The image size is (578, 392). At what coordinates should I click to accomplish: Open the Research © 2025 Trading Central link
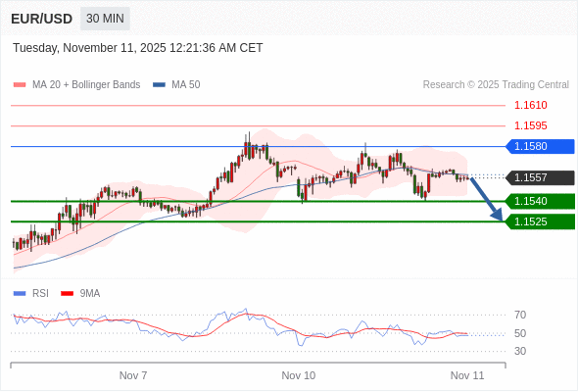pos(496,85)
